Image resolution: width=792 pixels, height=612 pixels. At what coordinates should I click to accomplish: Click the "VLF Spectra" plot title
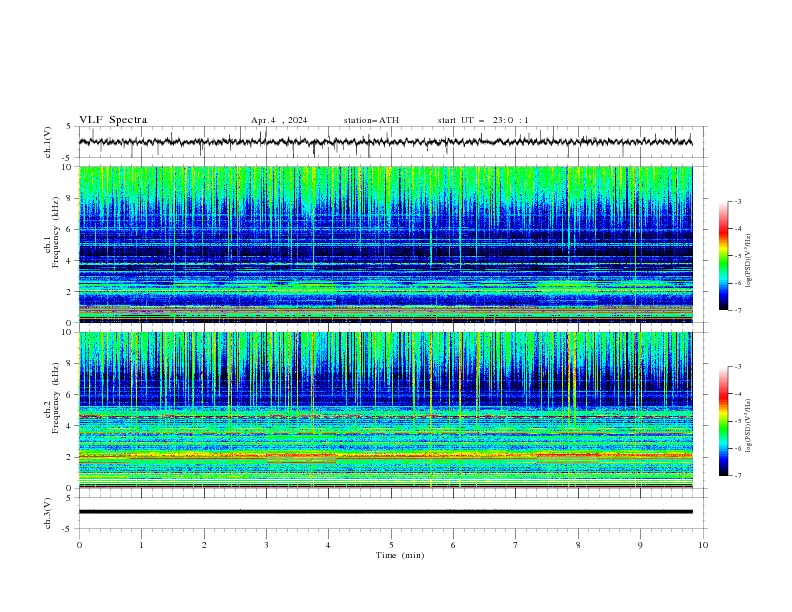tap(113, 120)
